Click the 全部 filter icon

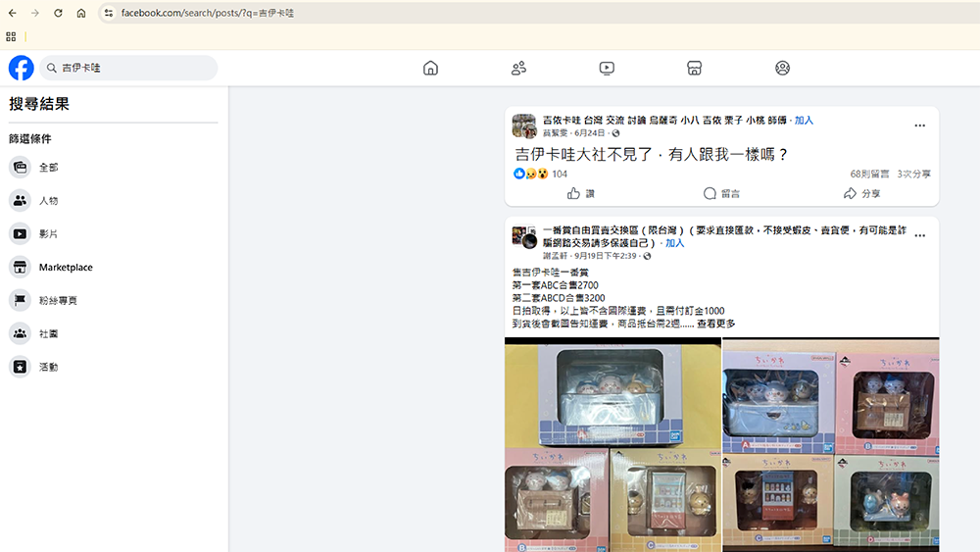coord(20,167)
